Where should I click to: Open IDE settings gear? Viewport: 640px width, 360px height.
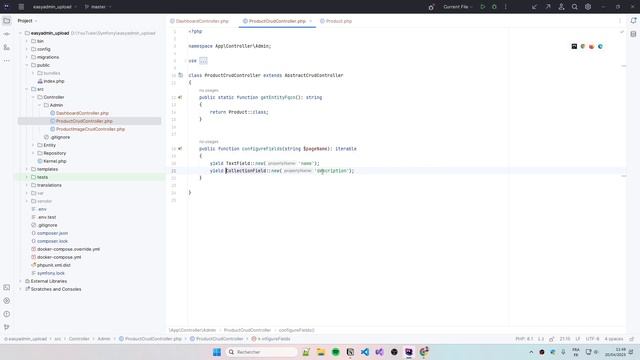click(588, 7)
